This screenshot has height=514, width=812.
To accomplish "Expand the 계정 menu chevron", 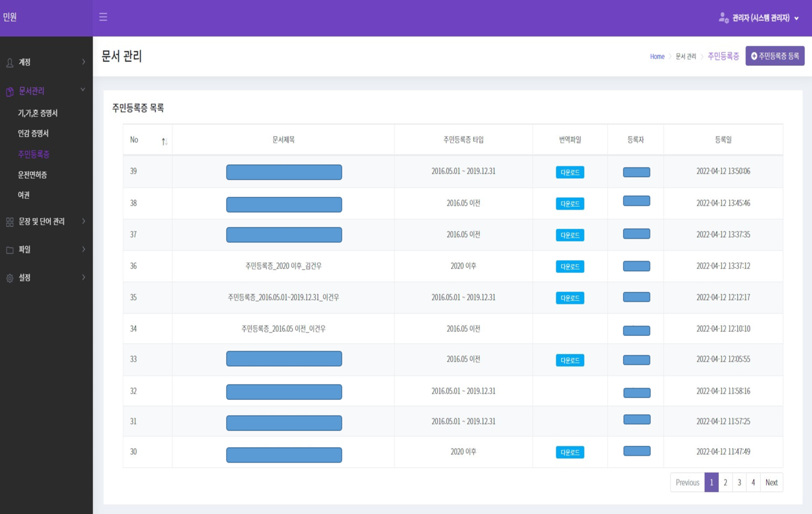I will (83, 62).
